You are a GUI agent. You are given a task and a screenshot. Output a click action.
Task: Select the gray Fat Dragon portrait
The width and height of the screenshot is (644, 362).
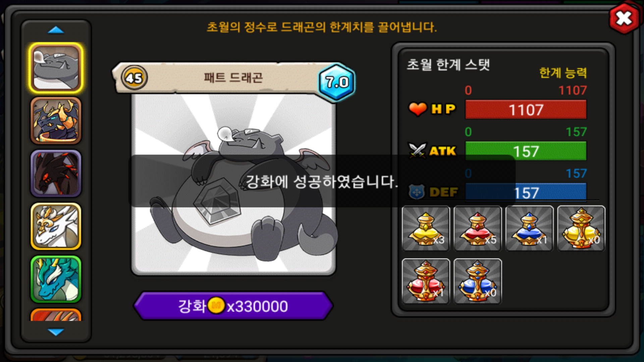click(56, 68)
